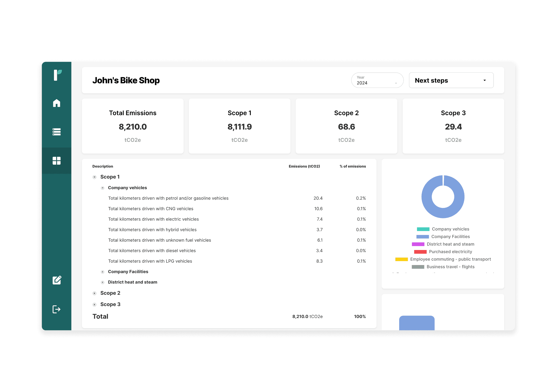Select the Scope 3 summary card

pos(453,126)
